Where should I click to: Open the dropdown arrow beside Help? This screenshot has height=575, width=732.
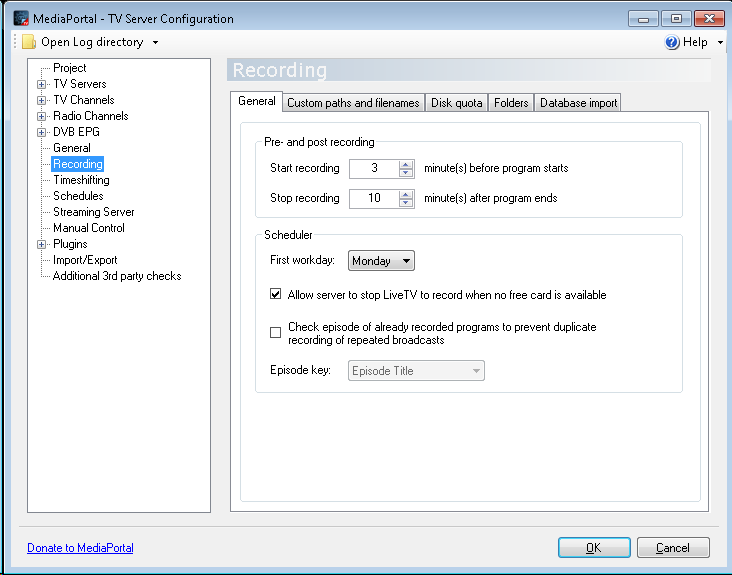720,42
